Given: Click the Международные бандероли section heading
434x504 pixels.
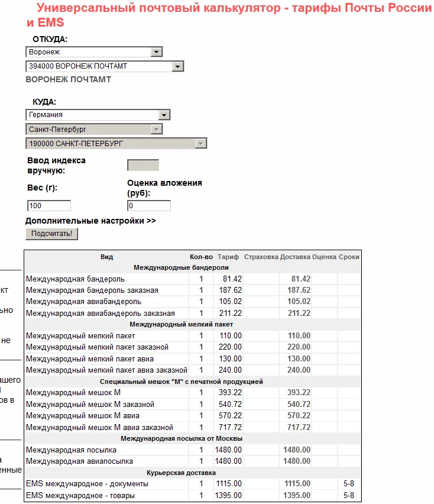Looking at the screenshot, I should 181,267.
